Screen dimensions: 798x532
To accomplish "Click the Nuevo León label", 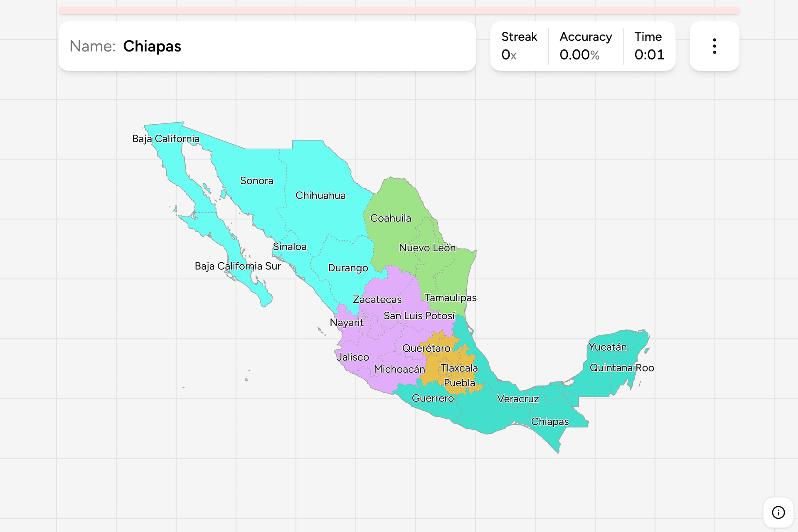I will pyautogui.click(x=427, y=248).
